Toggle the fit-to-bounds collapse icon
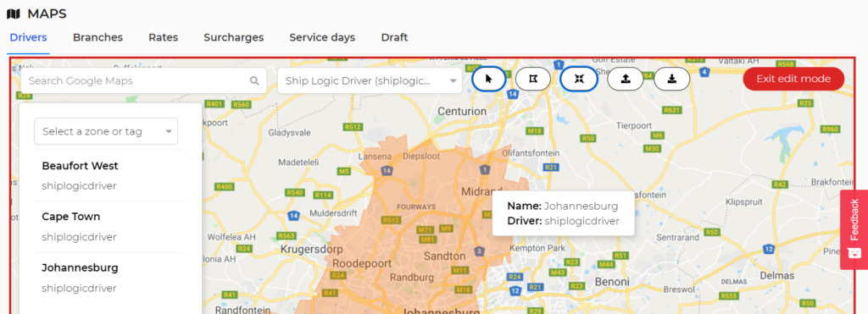Viewport: 868px width, 314px height. click(x=579, y=79)
